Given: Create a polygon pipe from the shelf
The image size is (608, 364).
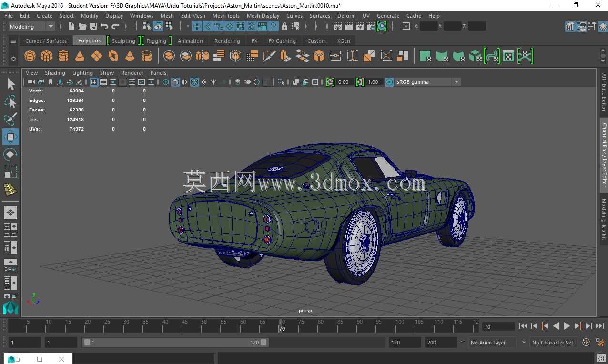Looking at the screenshot, I should 147,56.
